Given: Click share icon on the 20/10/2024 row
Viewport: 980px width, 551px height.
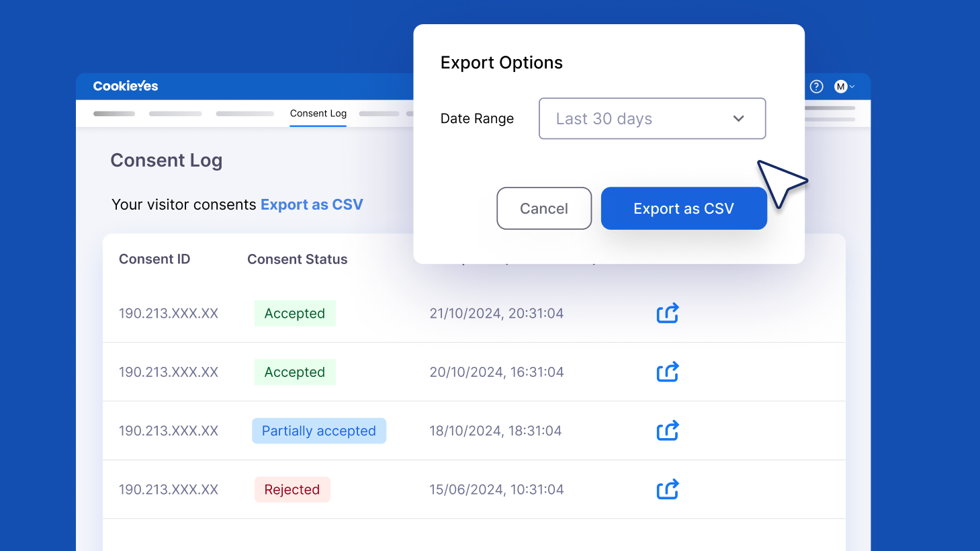Looking at the screenshot, I should tap(667, 372).
